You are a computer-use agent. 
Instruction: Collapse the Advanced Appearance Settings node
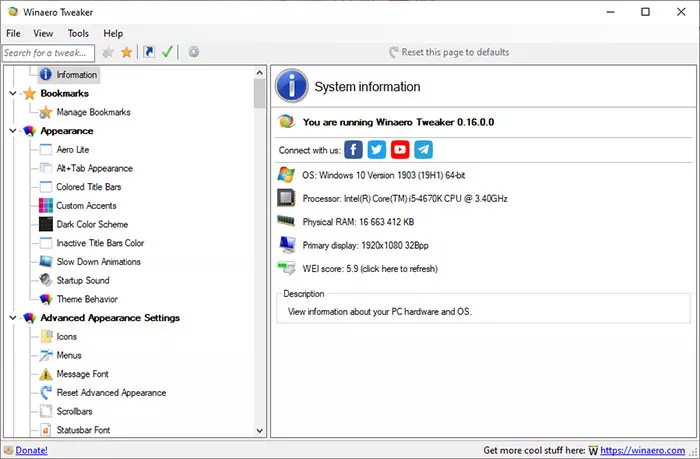[x=12, y=318]
